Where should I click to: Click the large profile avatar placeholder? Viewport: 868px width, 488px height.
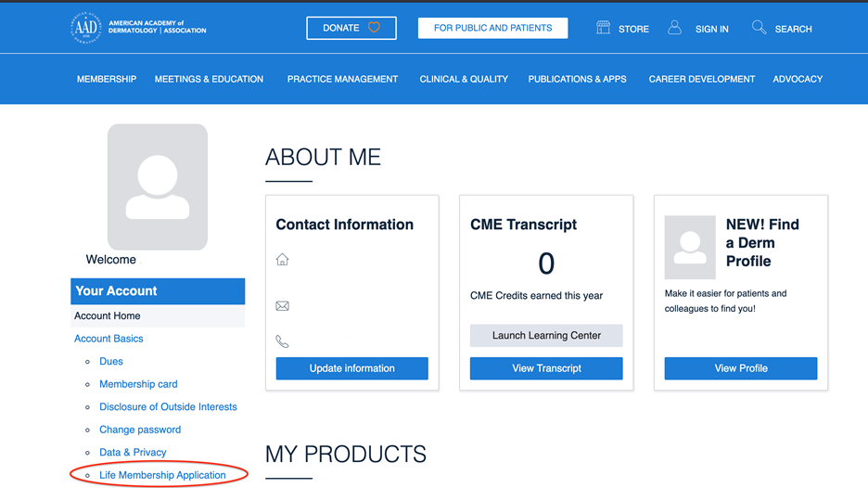pyautogui.click(x=158, y=186)
